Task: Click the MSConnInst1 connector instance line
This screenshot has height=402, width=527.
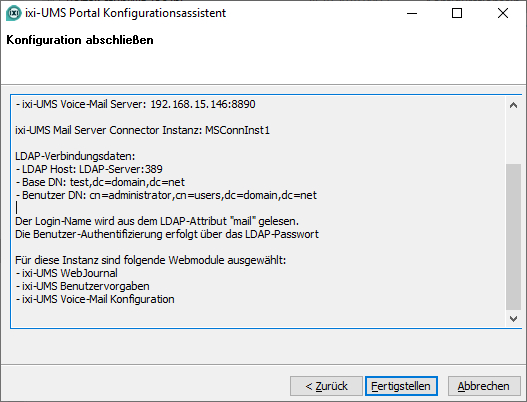Action: point(143,130)
